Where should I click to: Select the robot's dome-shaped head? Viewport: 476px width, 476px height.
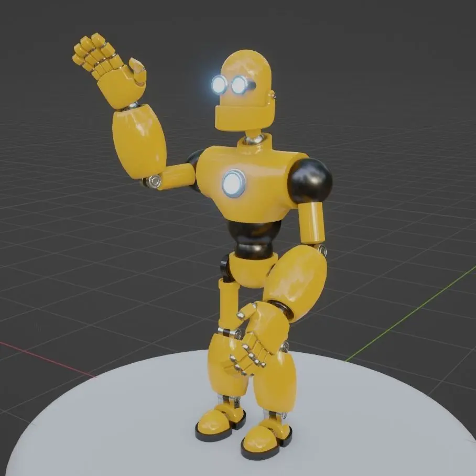click(x=246, y=78)
